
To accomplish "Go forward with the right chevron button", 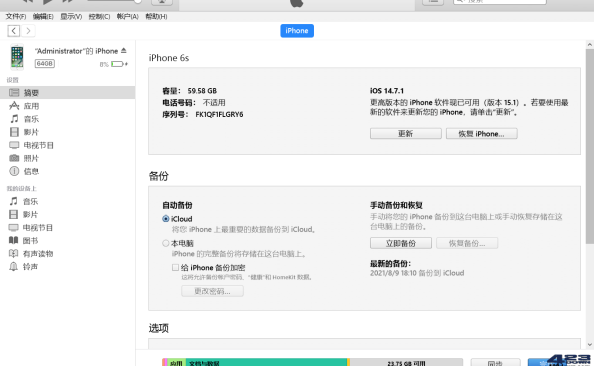I will tap(28, 31).
